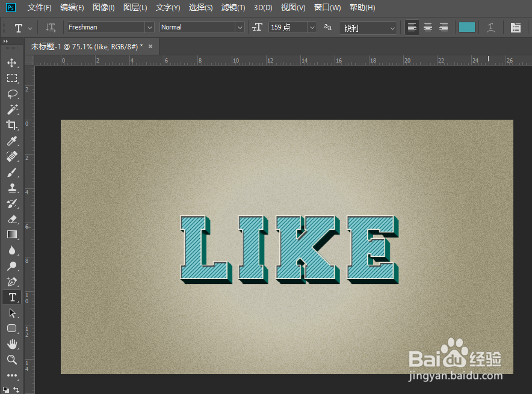Image resolution: width=532 pixels, height=394 pixels.
Task: Select the Blur tool
Action: click(x=12, y=250)
